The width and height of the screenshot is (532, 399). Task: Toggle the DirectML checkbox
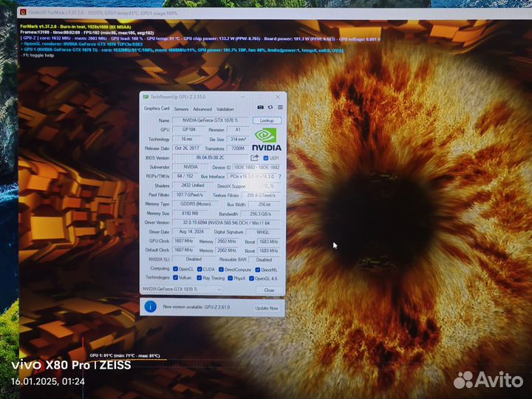[x=258, y=270]
